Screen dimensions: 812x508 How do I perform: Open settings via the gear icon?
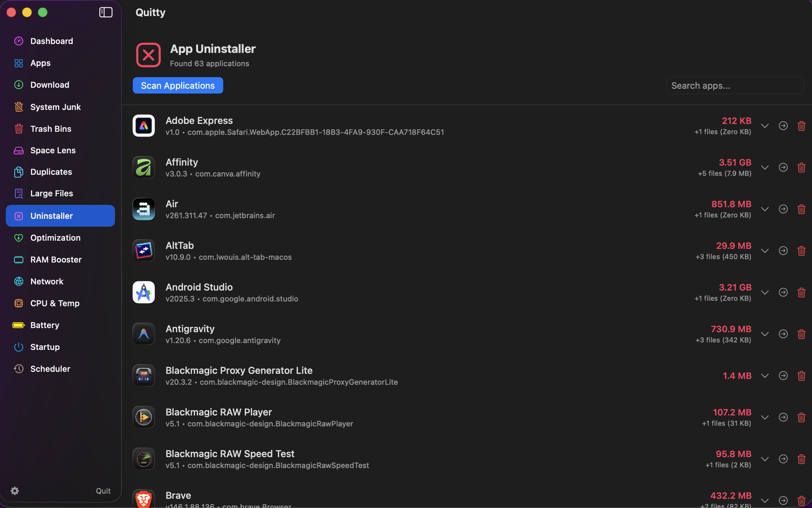tap(15, 491)
